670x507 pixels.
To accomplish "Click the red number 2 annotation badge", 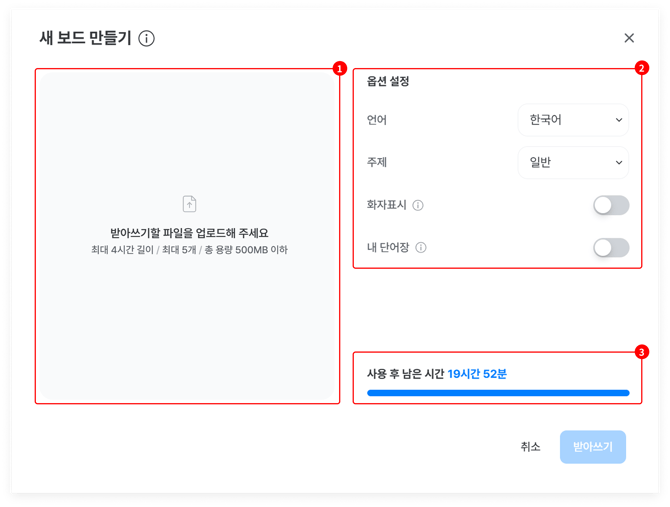I will click(x=642, y=69).
